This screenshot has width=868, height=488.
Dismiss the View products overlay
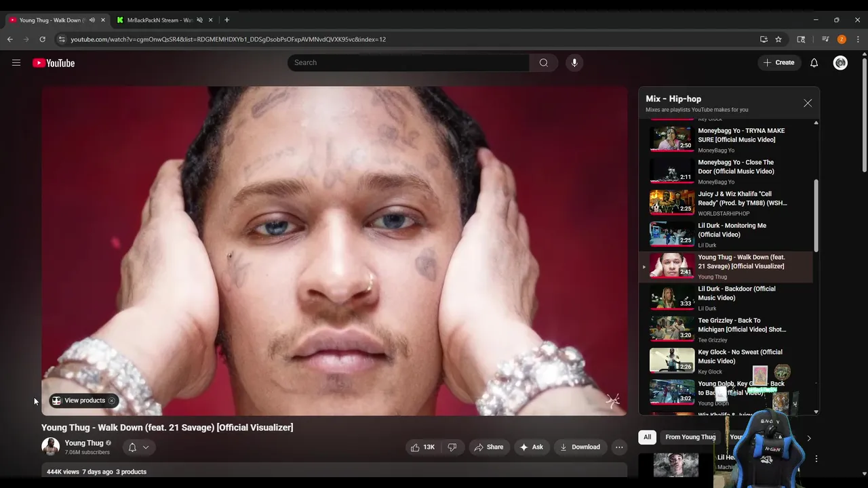point(112,401)
